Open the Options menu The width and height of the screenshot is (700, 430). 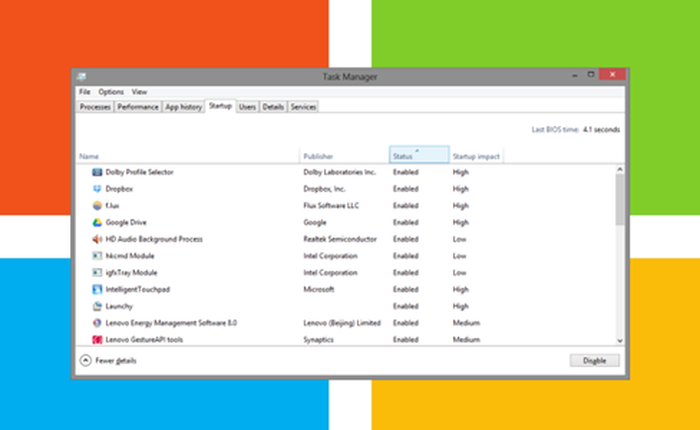tap(111, 92)
